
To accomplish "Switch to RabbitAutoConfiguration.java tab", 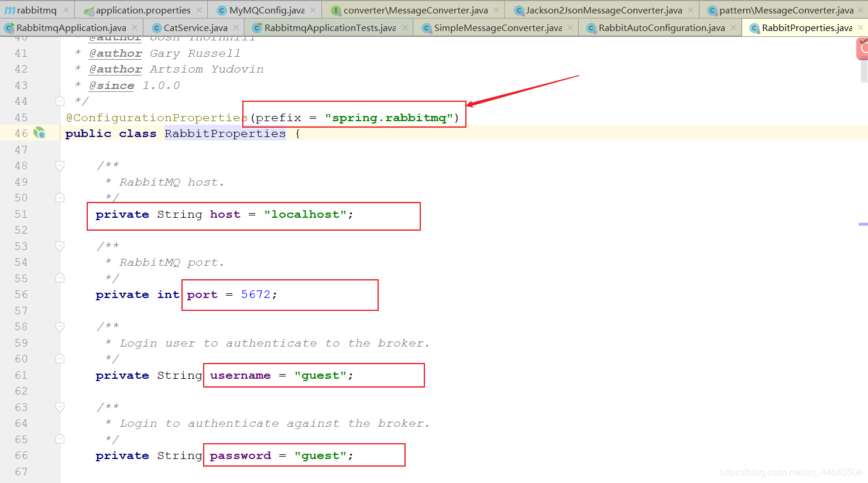I will tap(661, 28).
